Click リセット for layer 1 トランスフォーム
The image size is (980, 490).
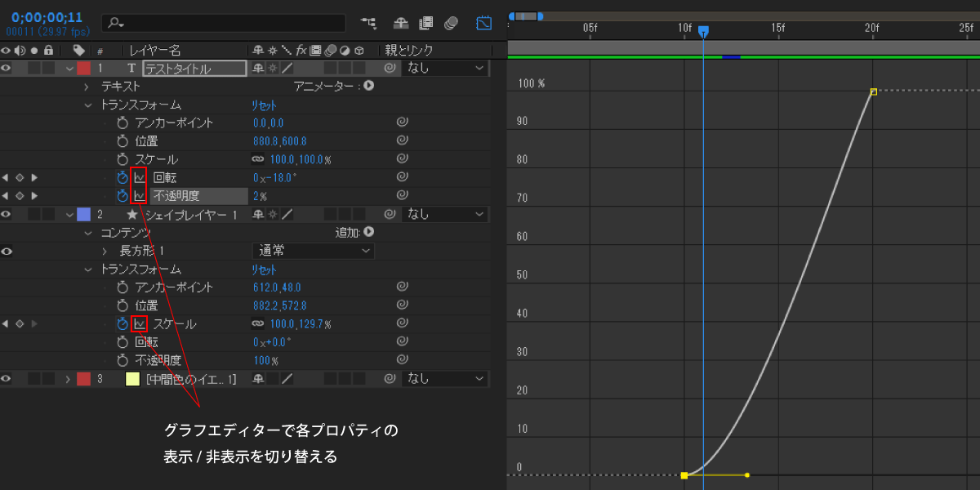tap(264, 105)
